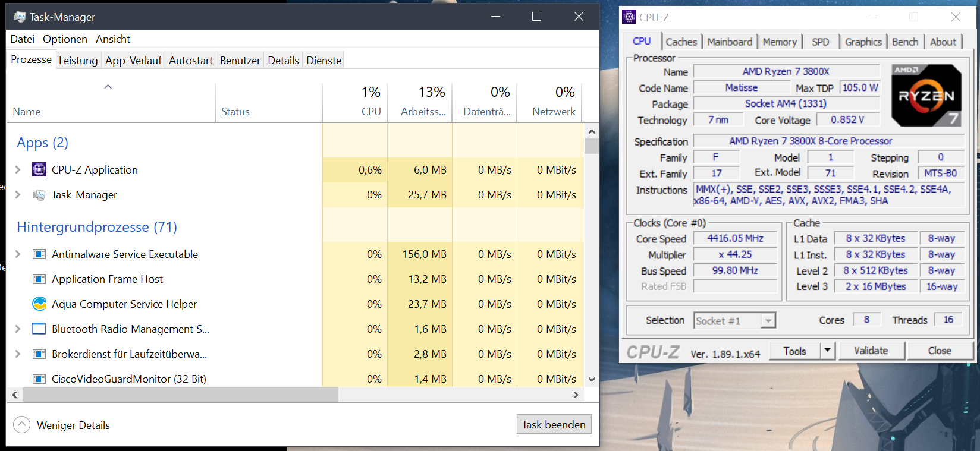This screenshot has height=451, width=980.
Task: Expand the Antimalware Service Executable row
Action: pyautogui.click(x=18, y=254)
